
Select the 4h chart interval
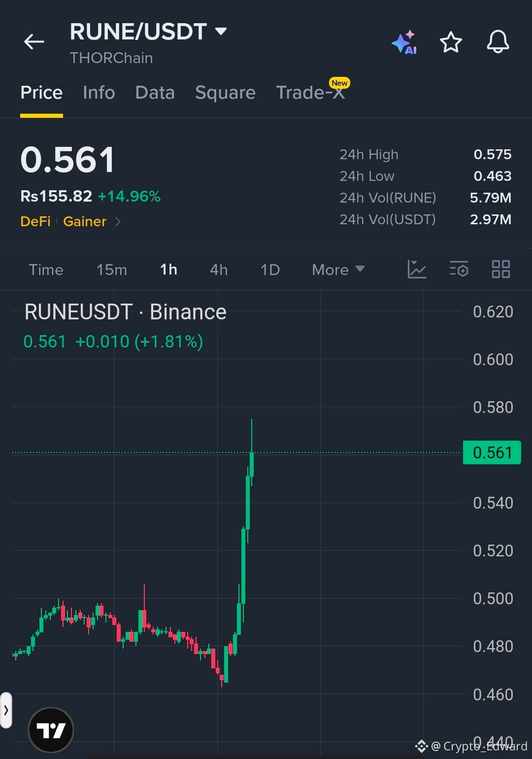coord(219,270)
